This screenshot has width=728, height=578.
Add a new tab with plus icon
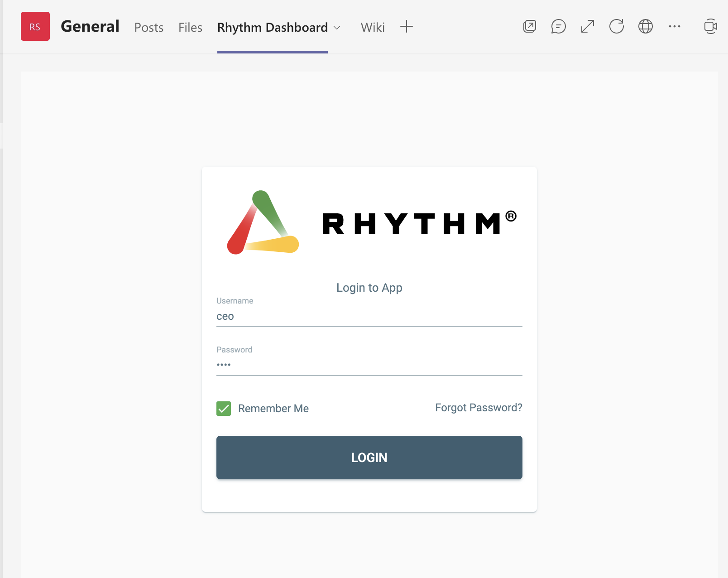407,26
